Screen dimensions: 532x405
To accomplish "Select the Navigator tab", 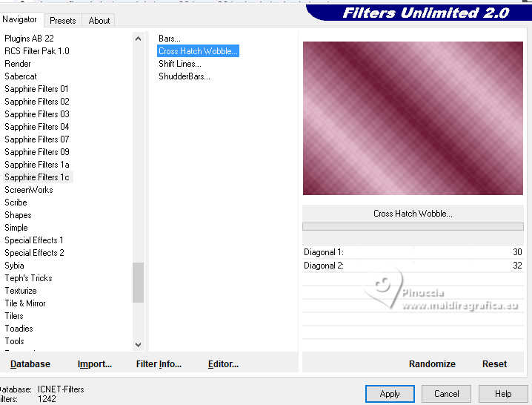I will 20,19.
